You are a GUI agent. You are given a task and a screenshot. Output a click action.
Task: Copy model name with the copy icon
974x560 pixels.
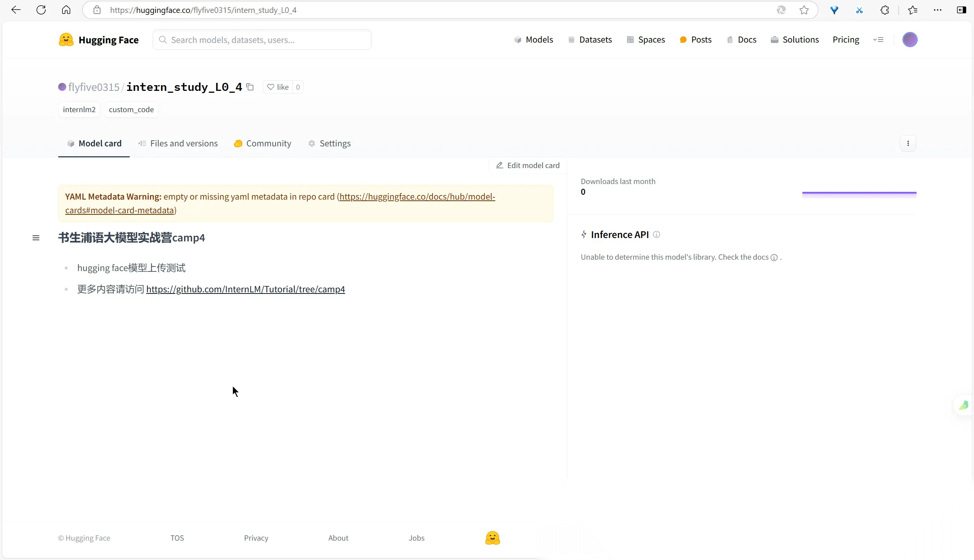[x=250, y=87]
